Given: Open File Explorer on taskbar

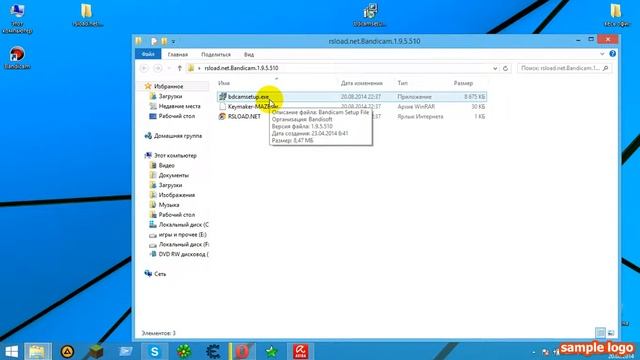Looking at the screenshot, I should click(x=38, y=351).
